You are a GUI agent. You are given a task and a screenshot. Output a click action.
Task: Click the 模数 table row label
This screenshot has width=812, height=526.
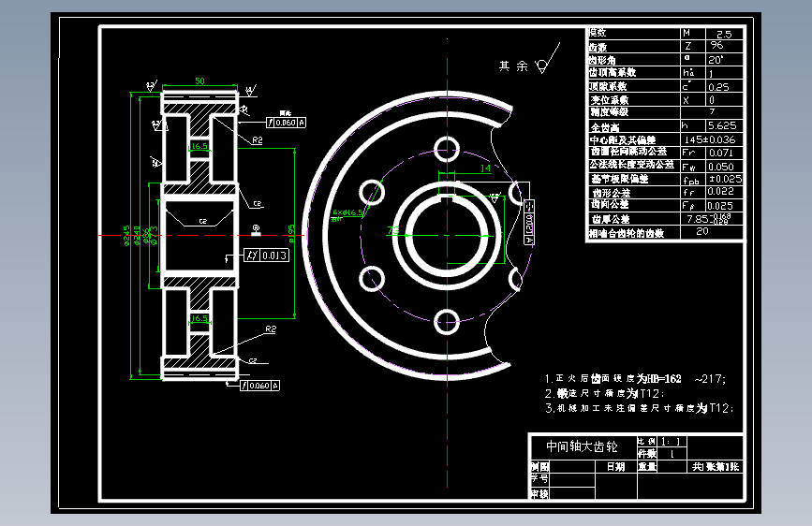598,33
